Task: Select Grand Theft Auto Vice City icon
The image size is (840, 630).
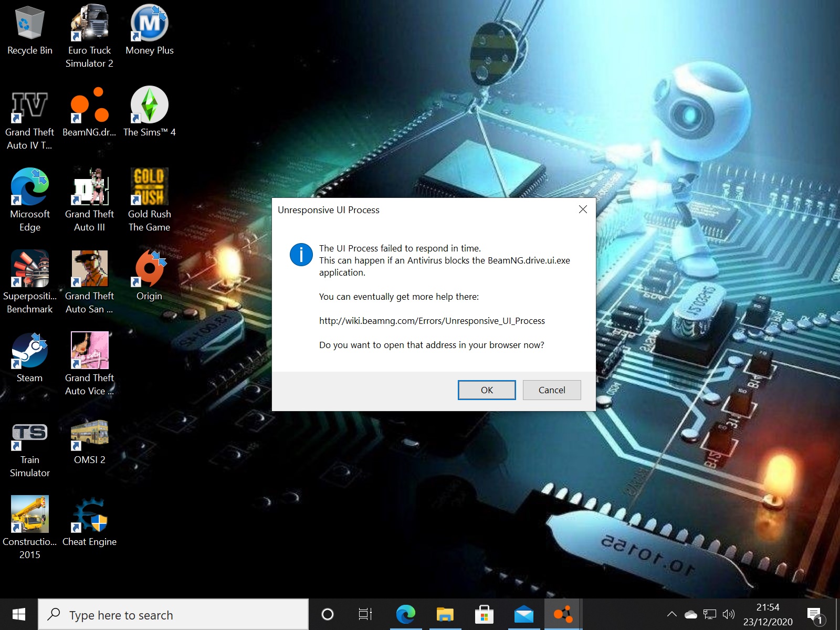Action: (89, 364)
